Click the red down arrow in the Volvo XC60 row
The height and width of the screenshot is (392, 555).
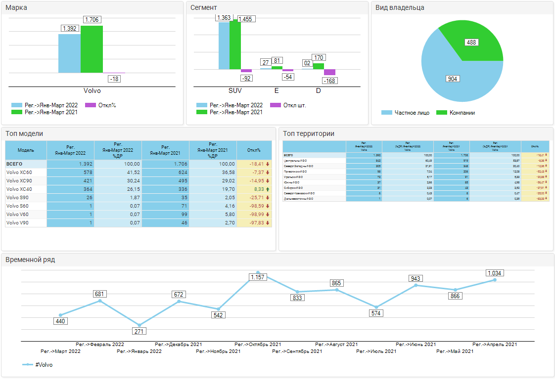click(268, 172)
